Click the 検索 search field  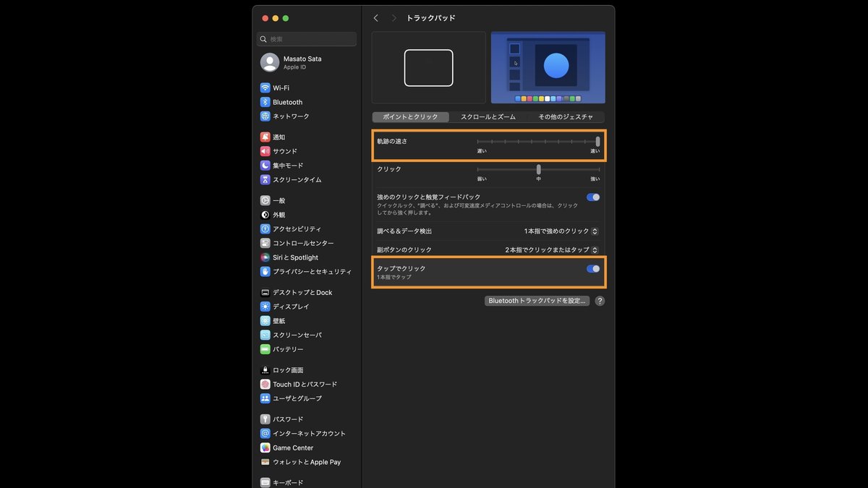tap(307, 39)
